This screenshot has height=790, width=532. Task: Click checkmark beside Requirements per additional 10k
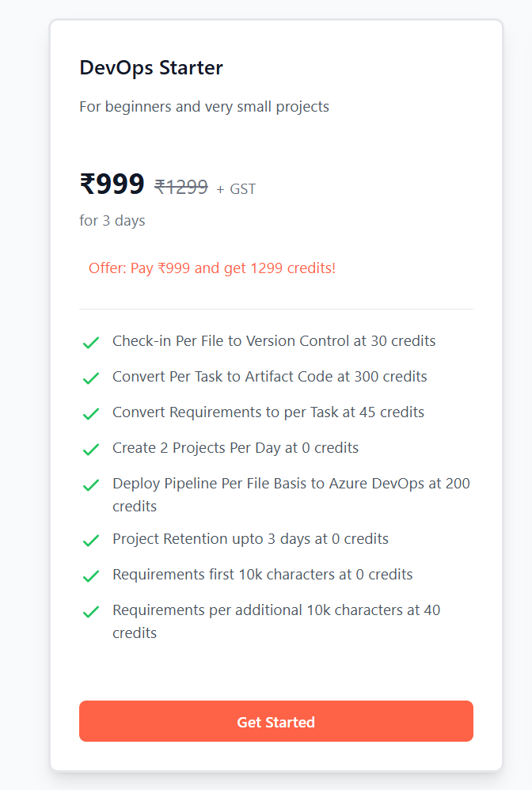91,612
